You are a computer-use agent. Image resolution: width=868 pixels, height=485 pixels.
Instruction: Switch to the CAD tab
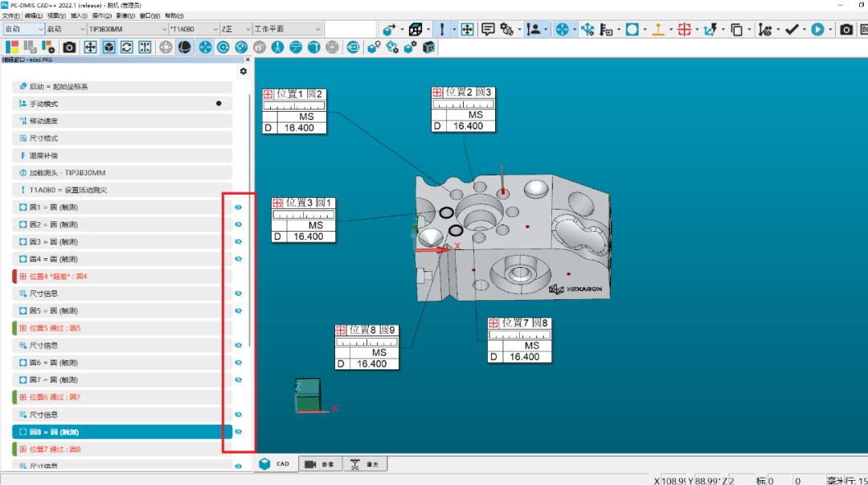point(276,464)
